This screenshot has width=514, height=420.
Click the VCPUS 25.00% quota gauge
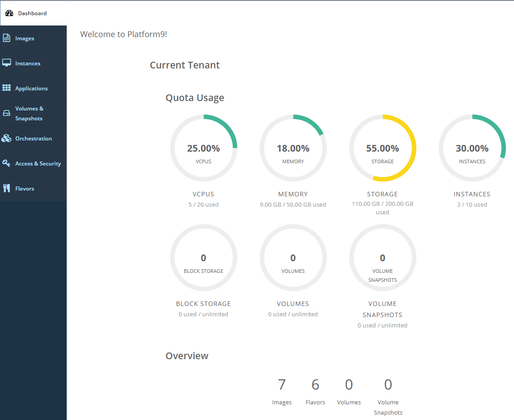tap(204, 148)
